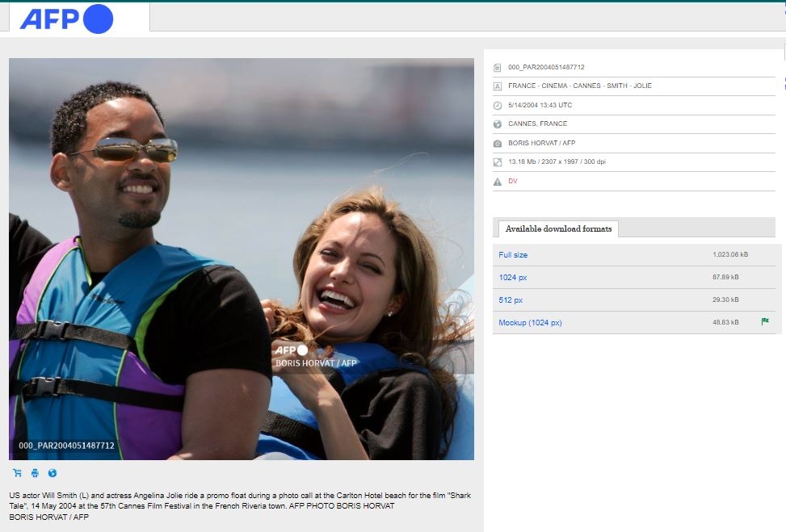Screen dimensions: 786x532
Task: Click the globe icon beside CANNES, FRANCE
Action: (498, 124)
